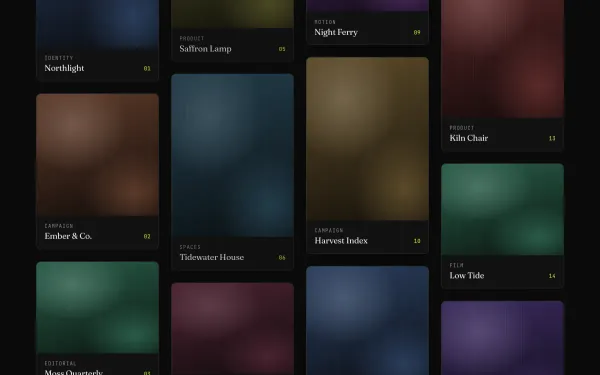The width and height of the screenshot is (600, 375).
Task: Open the blue thumbnail below Harvest Index
Action: 367,320
